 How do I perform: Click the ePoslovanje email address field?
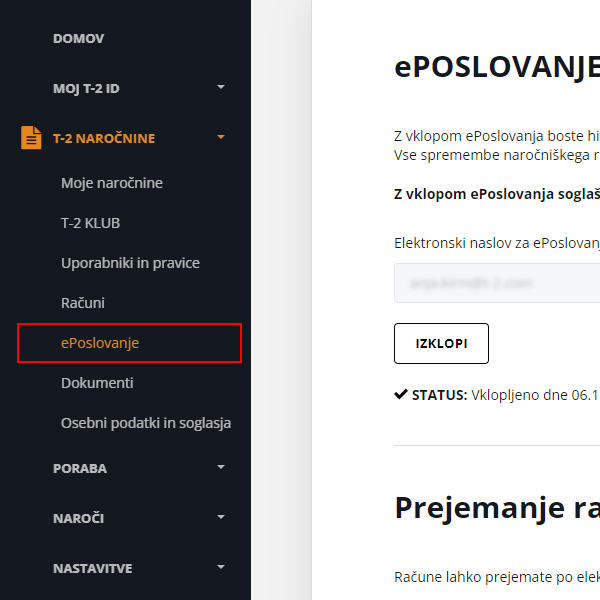coord(497,283)
